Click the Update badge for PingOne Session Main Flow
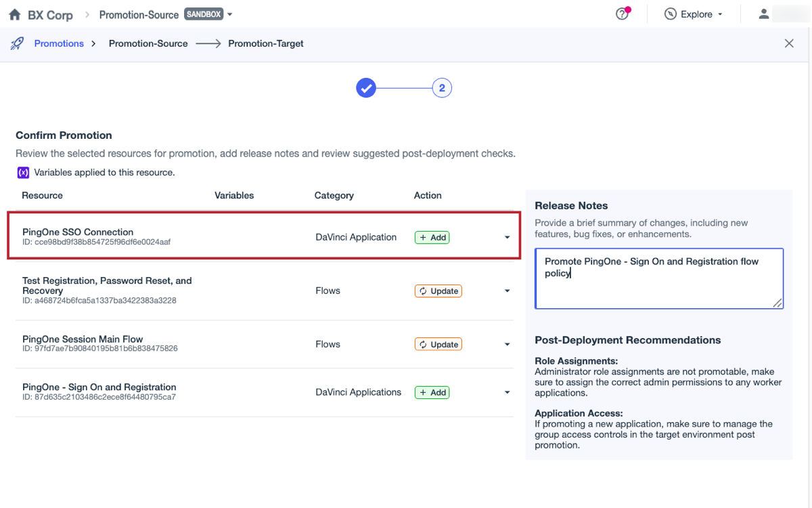The image size is (812, 508). [x=438, y=345]
